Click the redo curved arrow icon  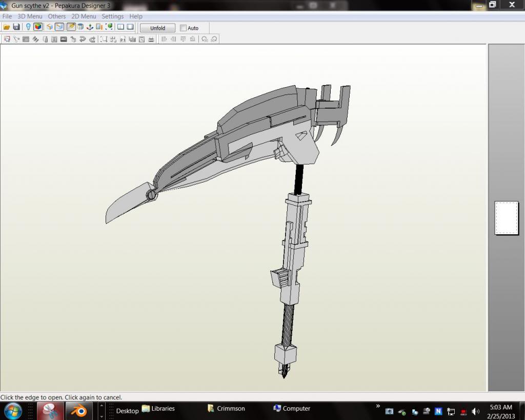point(92,39)
